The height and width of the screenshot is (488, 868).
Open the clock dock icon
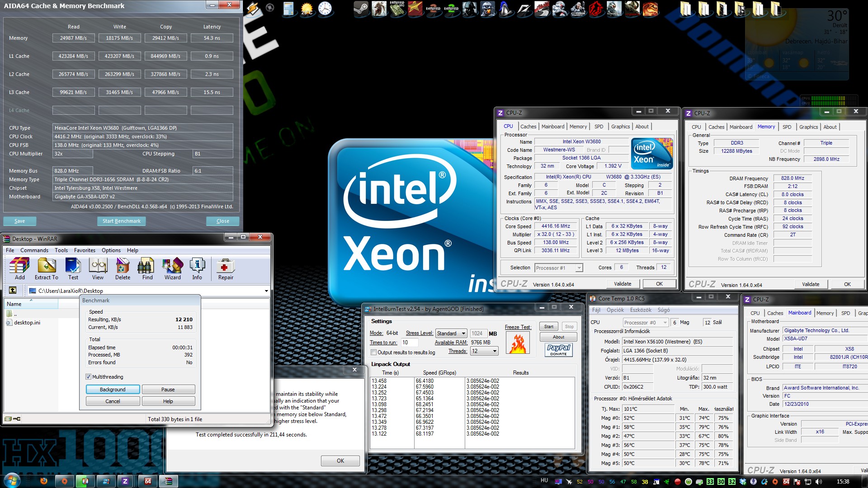click(x=325, y=9)
